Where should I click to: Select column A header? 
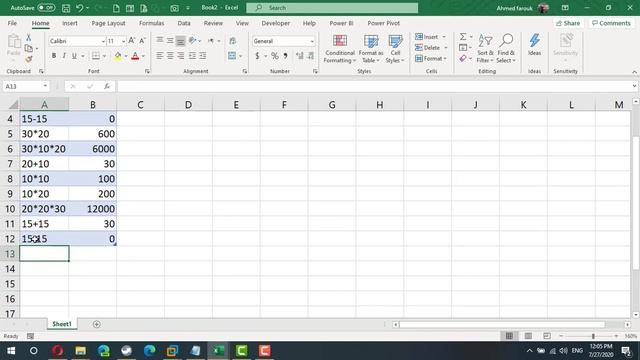pyautogui.click(x=44, y=104)
